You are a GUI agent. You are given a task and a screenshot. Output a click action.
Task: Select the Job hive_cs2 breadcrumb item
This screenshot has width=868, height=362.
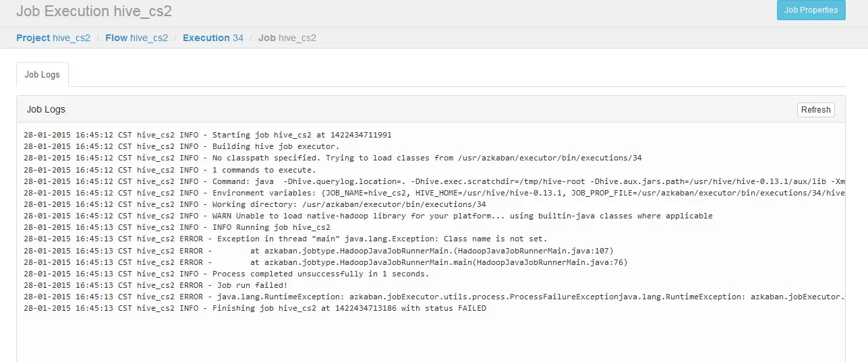pos(287,38)
